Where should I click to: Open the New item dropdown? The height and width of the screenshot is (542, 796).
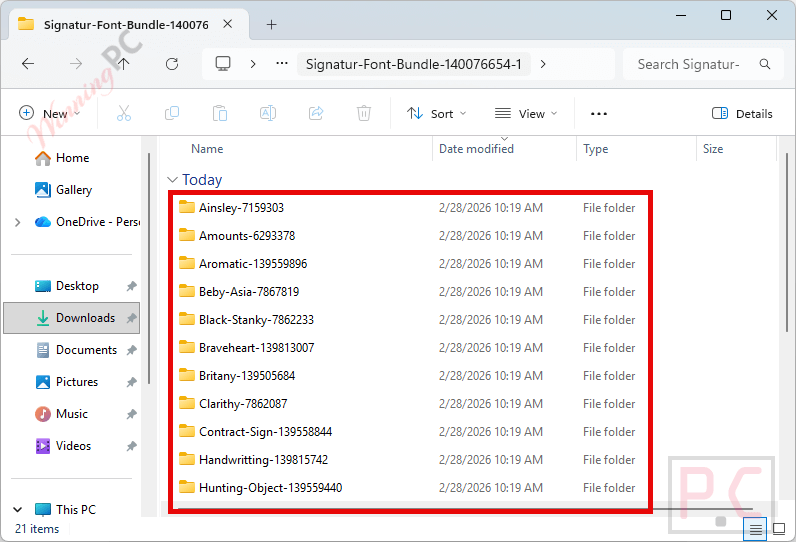[49, 113]
